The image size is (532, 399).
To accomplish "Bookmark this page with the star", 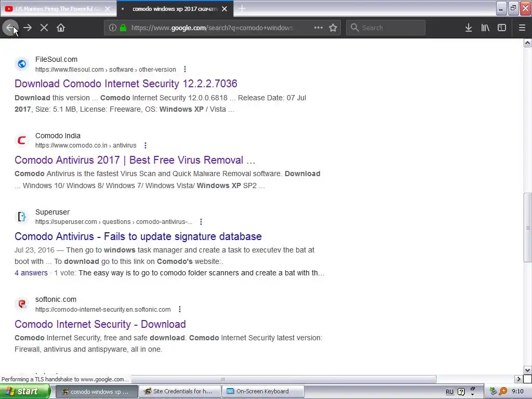I will [x=333, y=28].
